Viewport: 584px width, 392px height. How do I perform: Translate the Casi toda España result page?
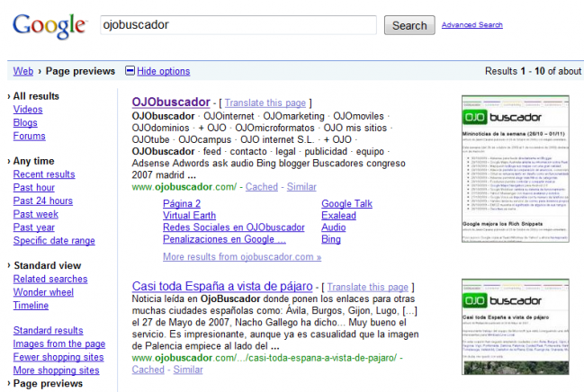click(368, 287)
